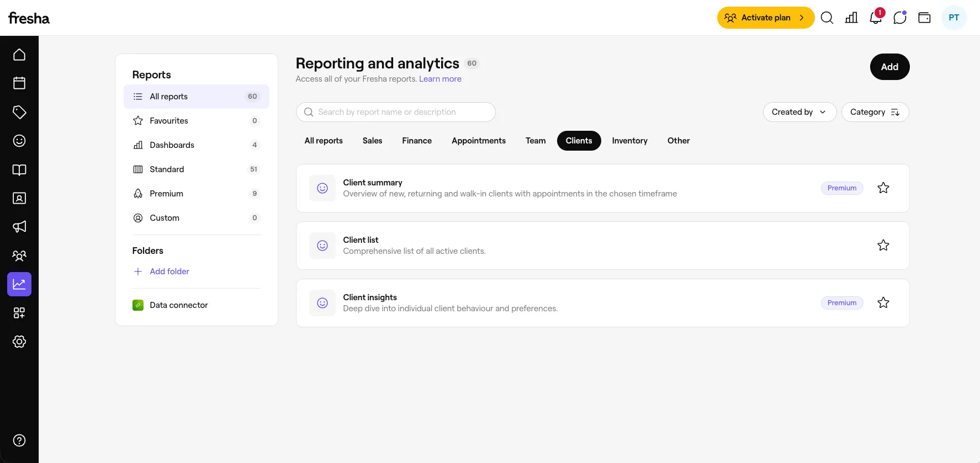Click the search magnifier icon in header
Viewport: 980px width, 463px height.
pos(827,18)
